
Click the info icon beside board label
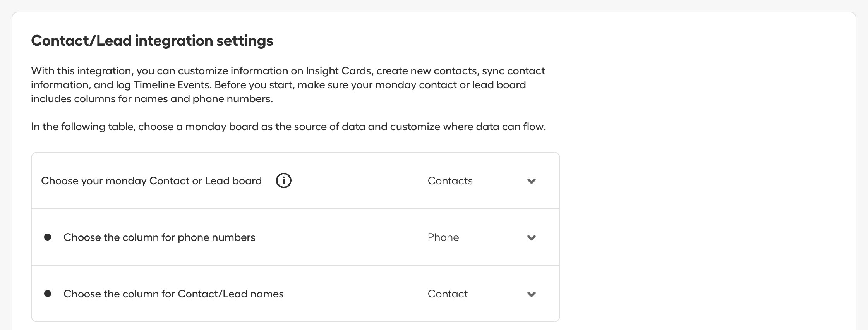pos(283,181)
